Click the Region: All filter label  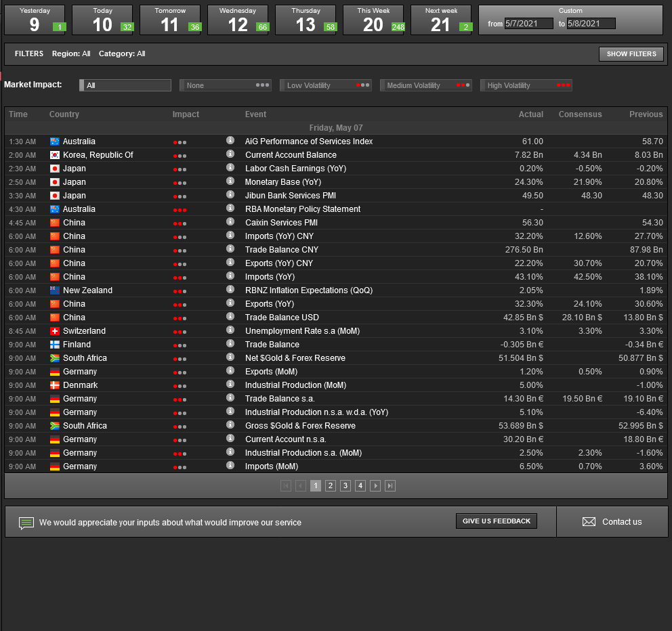pyautogui.click(x=71, y=53)
